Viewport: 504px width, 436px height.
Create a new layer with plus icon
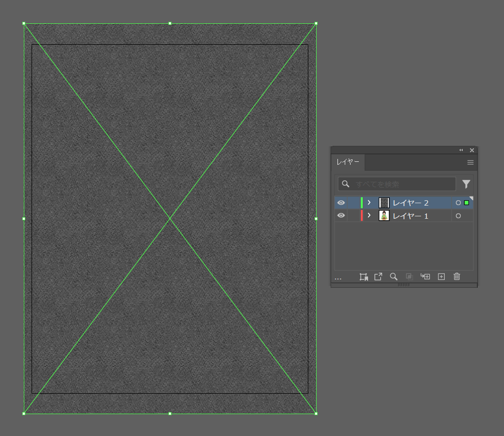[x=441, y=277]
